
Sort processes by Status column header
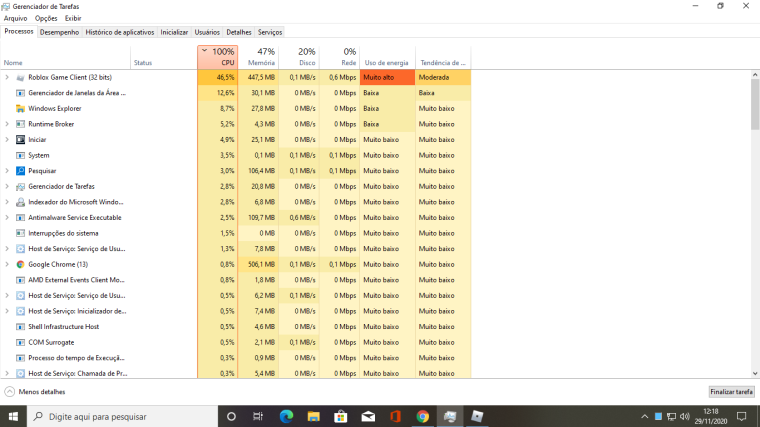click(164, 57)
